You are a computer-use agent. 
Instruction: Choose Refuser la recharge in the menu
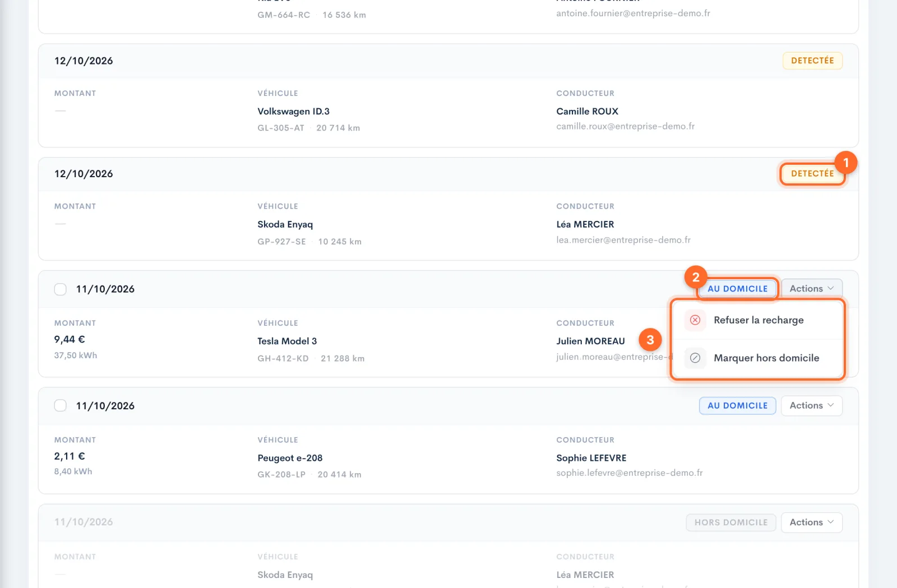pyautogui.click(x=758, y=320)
